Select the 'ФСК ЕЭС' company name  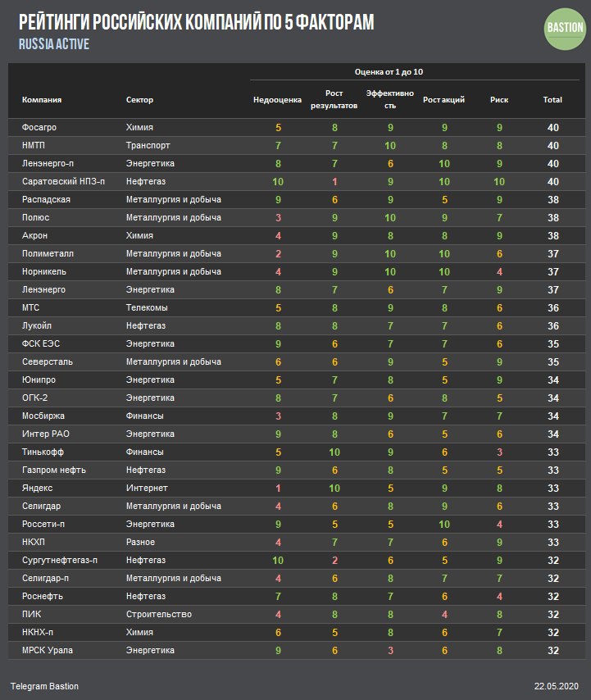tap(41, 343)
